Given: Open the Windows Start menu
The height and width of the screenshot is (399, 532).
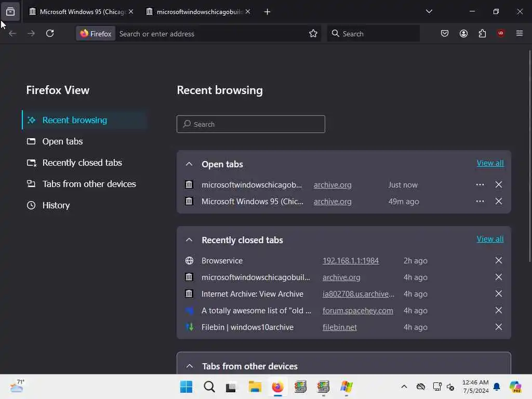Looking at the screenshot, I should tap(186, 387).
